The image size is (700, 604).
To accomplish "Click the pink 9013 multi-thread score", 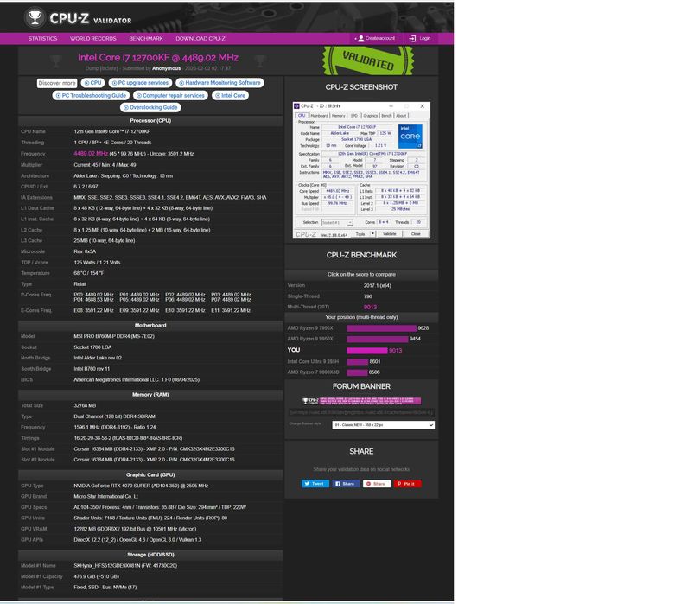I will 370,307.
